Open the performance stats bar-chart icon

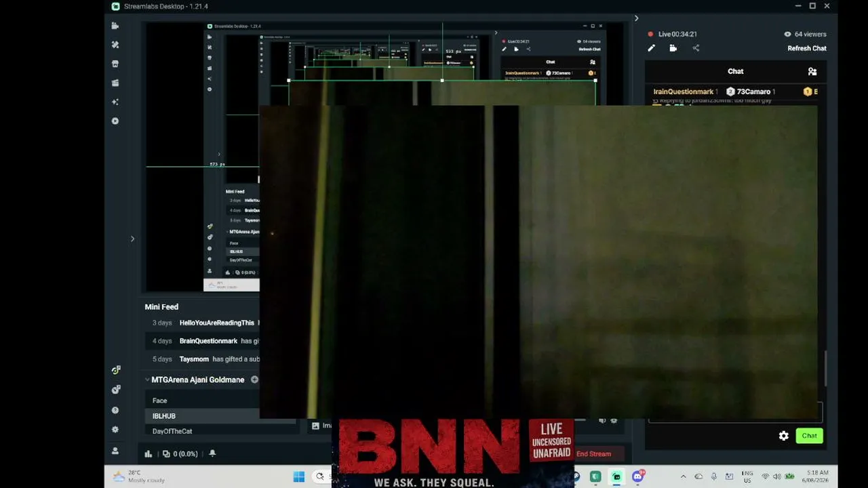point(149,454)
